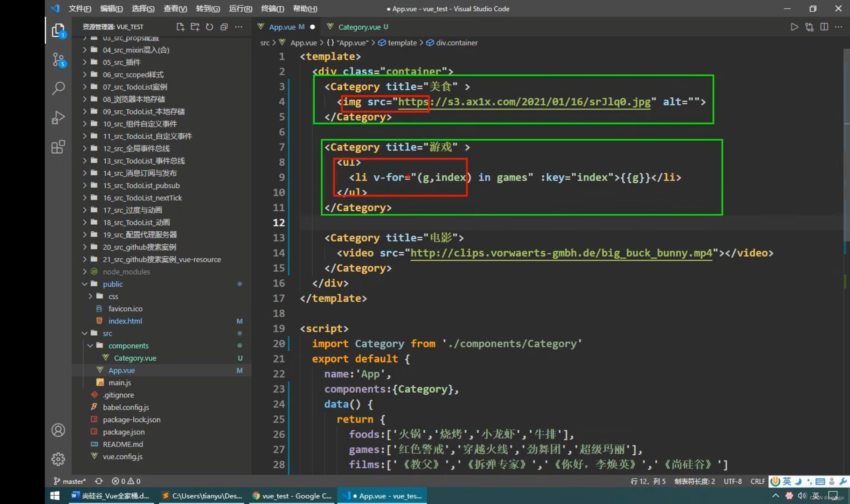Change CRLF line ending in status bar
Viewport: 850px width, 504px height.
pos(758,481)
